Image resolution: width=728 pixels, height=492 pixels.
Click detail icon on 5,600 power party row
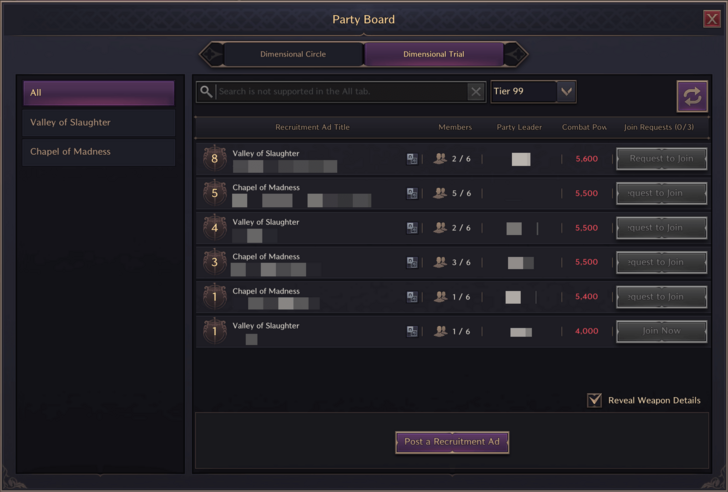click(412, 159)
